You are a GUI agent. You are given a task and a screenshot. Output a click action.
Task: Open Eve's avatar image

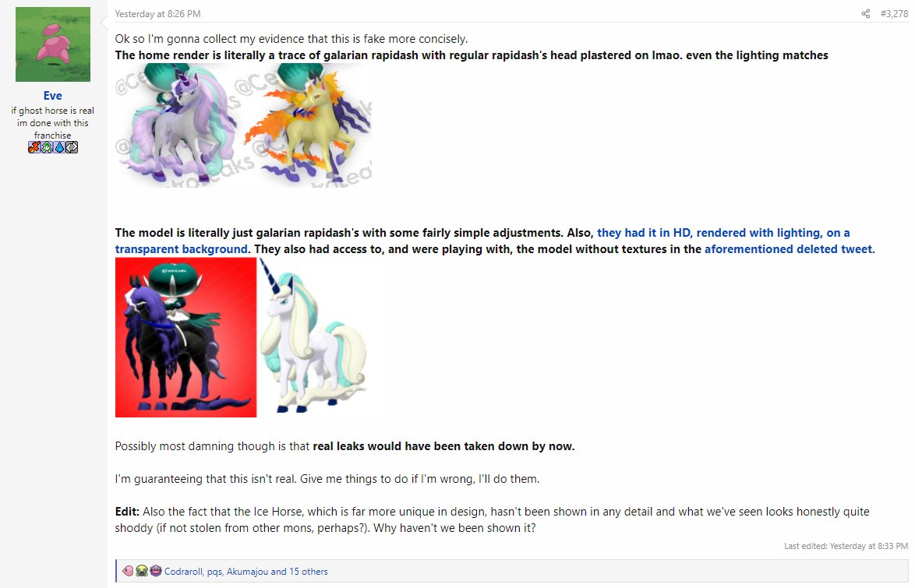52,44
